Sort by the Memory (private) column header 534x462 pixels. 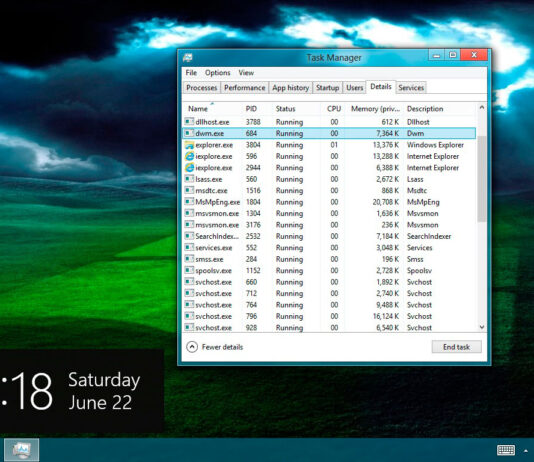pyautogui.click(x=375, y=109)
